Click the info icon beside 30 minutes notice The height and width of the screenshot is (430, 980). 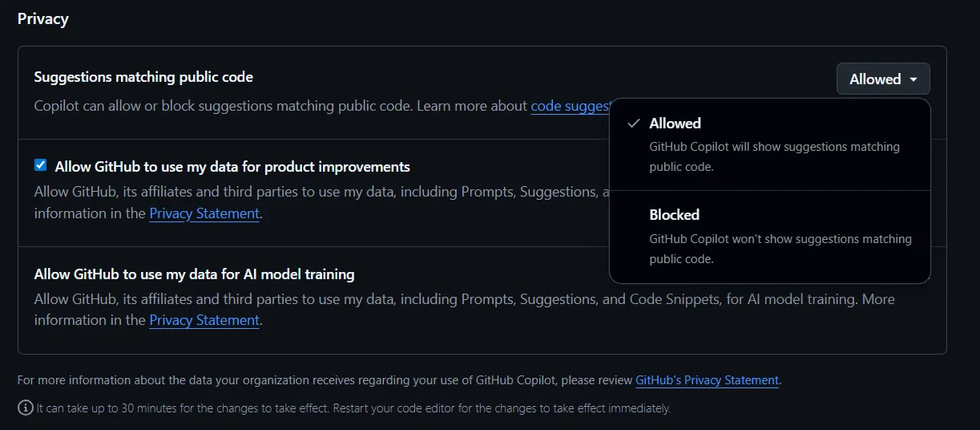(26, 408)
